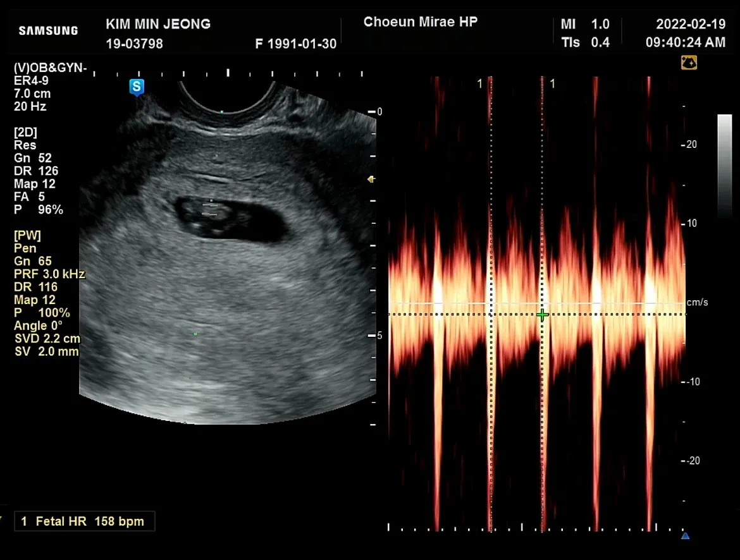This screenshot has width=740, height=560.
Task: Click the patient name KIM MIN JEONG
Action: [158, 24]
